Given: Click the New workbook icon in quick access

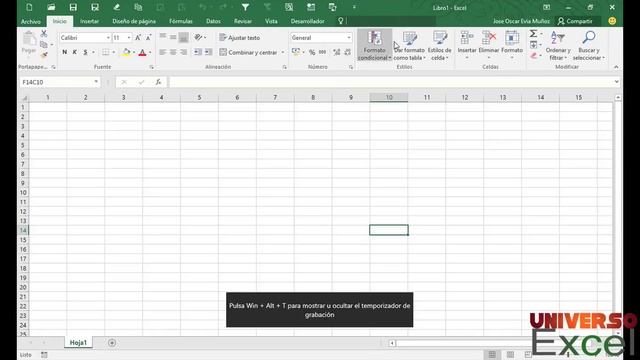Looking at the screenshot, I should [x=29, y=7].
